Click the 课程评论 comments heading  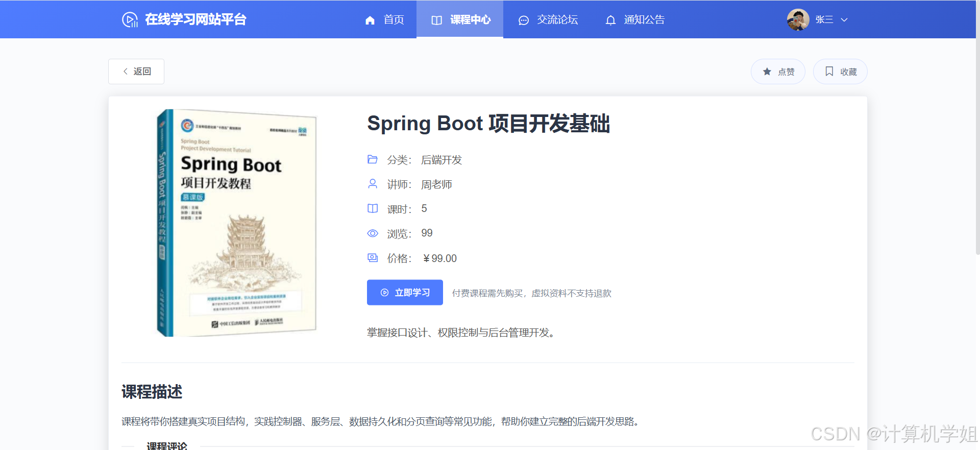(167, 446)
